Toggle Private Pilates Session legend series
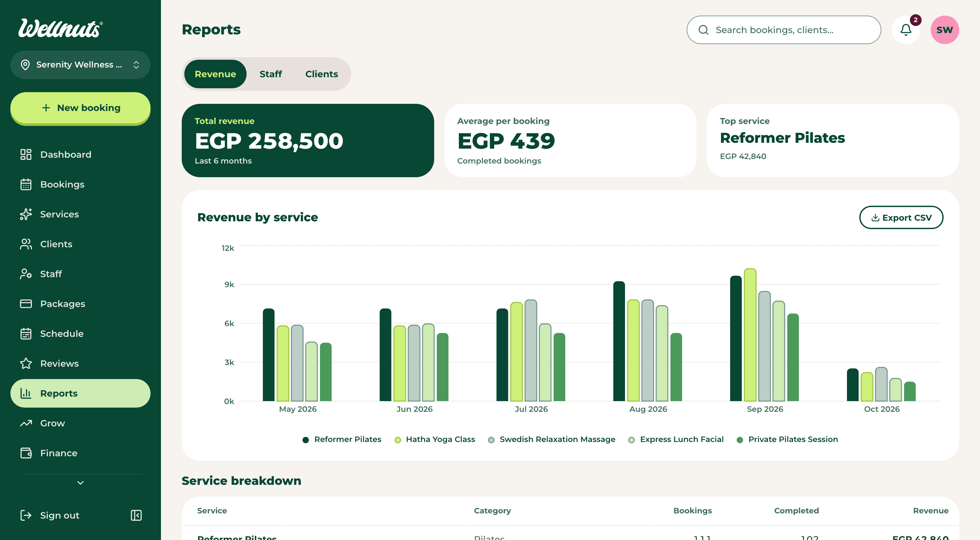 787,439
